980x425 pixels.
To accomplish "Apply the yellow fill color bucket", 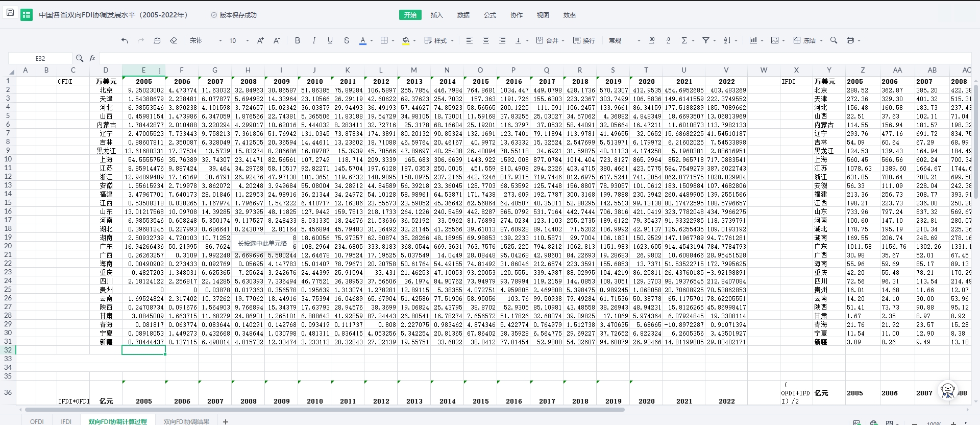I will pyautogui.click(x=406, y=40).
